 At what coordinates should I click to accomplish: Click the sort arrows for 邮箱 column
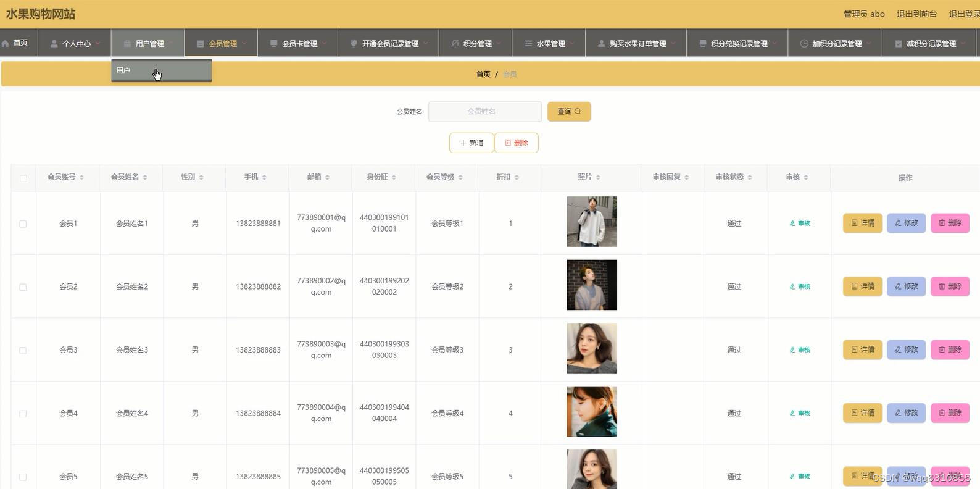point(327,177)
